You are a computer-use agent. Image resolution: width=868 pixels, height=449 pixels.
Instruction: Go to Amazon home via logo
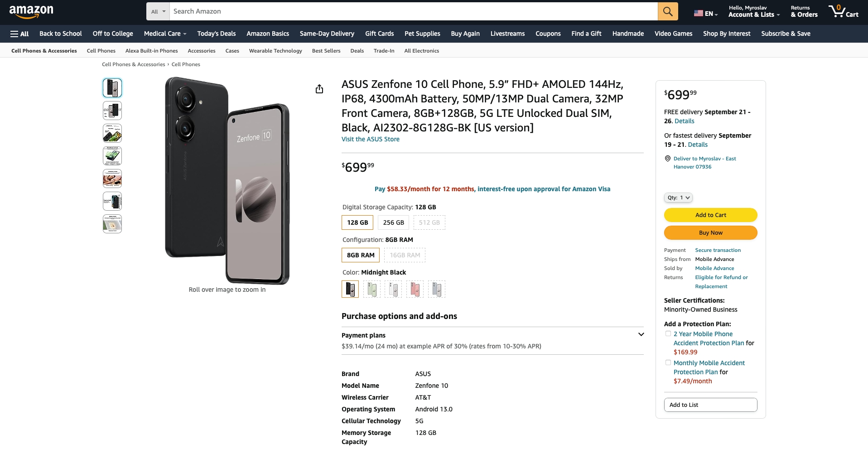point(31,12)
